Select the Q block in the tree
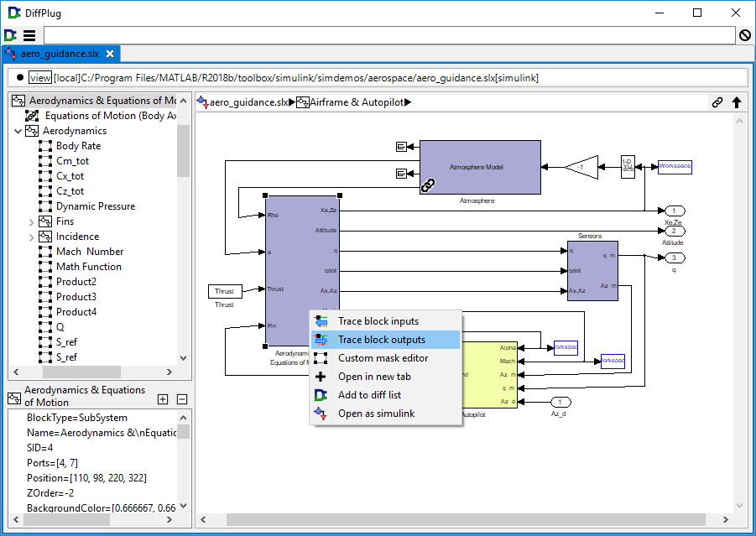The image size is (756, 536). [51, 327]
